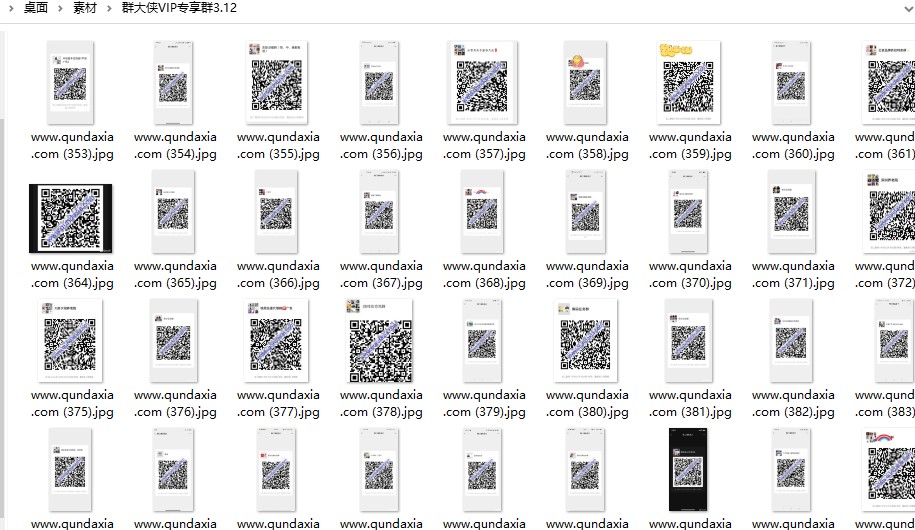The image size is (915, 530).
Task: Open the 素材 breadcrumb folder
Action: tap(85, 8)
